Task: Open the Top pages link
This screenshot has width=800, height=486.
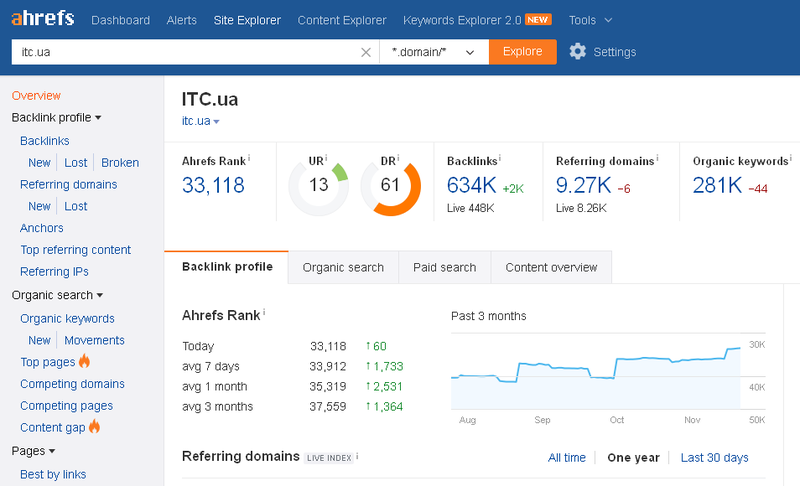Action: click(48, 362)
